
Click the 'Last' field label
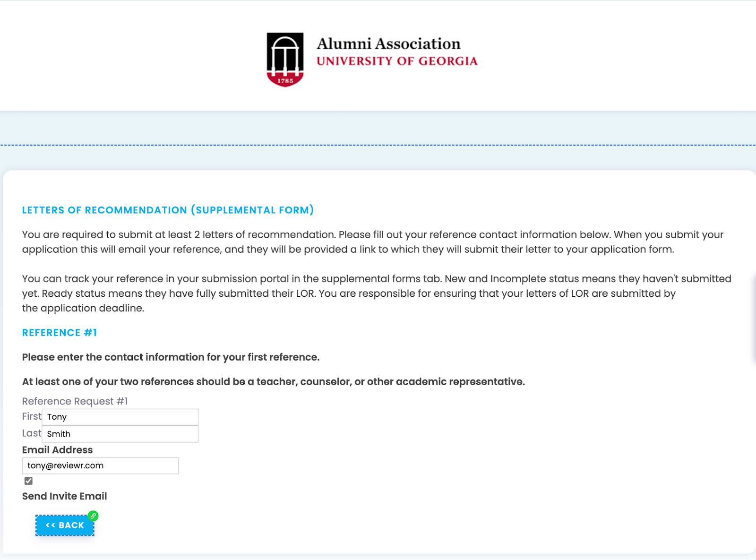pyautogui.click(x=32, y=433)
